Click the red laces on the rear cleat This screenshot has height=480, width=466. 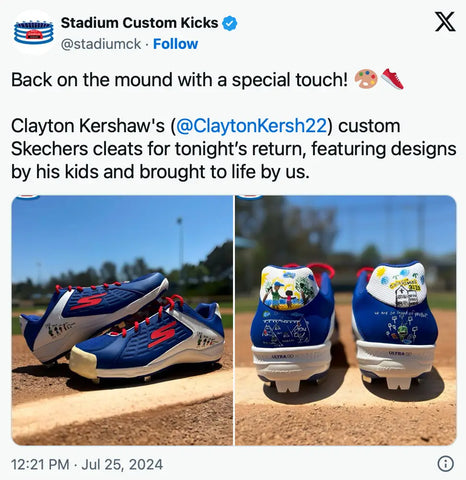[x=88, y=286]
